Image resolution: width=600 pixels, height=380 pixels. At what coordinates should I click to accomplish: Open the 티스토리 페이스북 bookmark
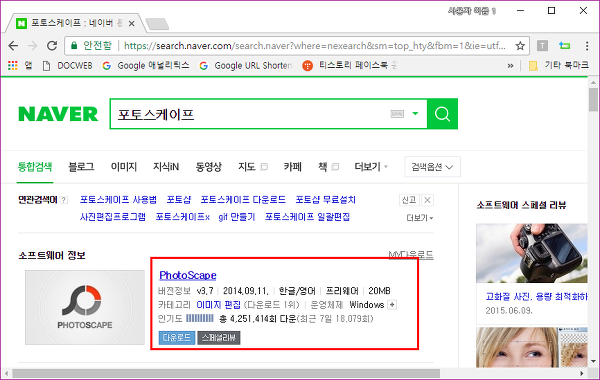click(349, 65)
